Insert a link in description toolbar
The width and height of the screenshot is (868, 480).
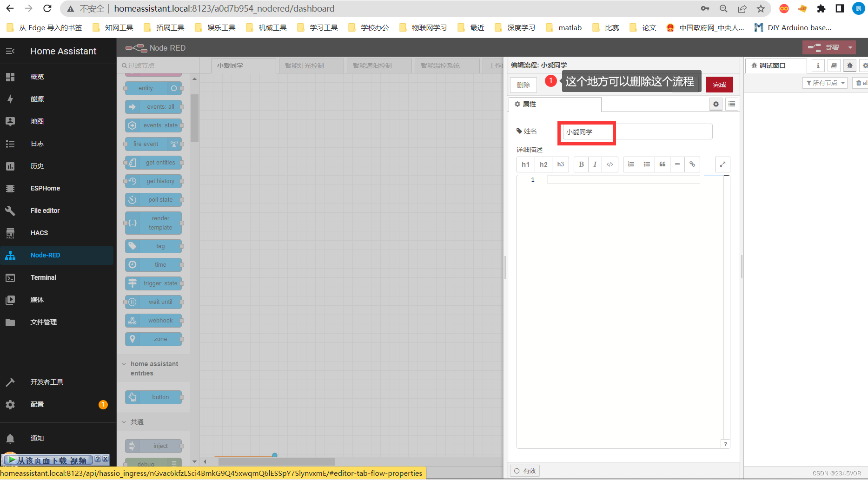pos(692,164)
